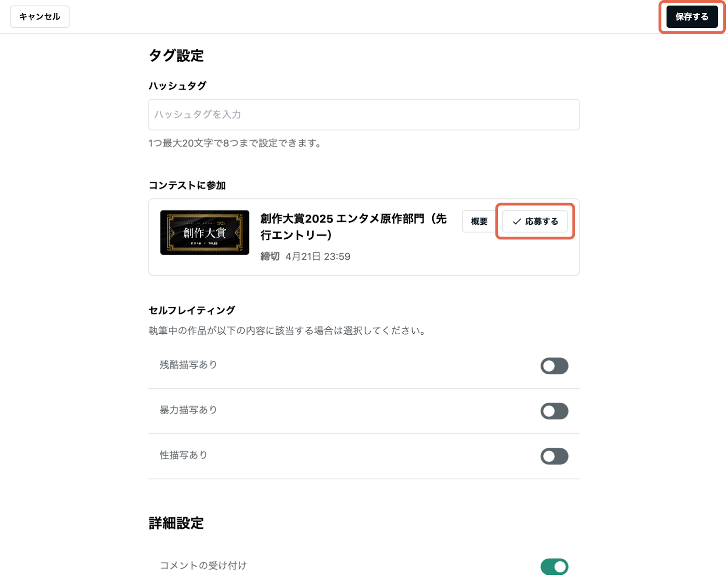The height and width of the screenshot is (588, 728).
Task: Click the 応募する apply button
Action: pos(535,221)
